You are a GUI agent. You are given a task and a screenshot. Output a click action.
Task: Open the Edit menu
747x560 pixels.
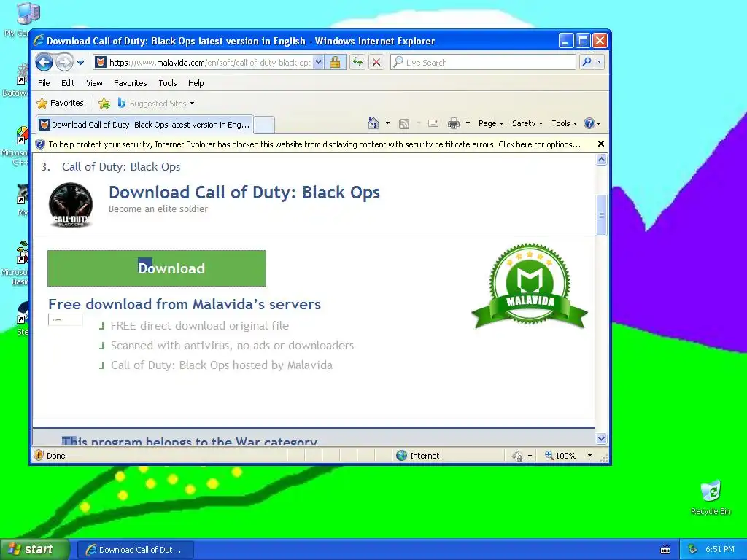[x=68, y=83]
